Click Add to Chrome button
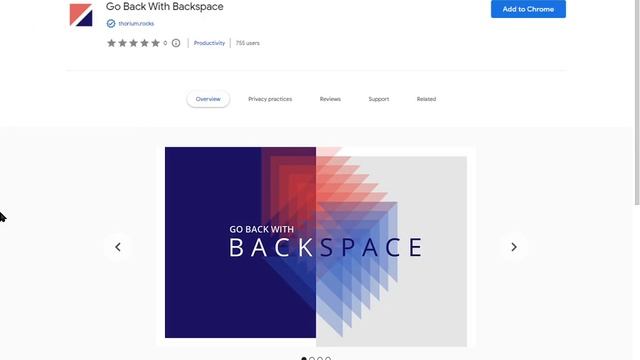 click(528, 9)
